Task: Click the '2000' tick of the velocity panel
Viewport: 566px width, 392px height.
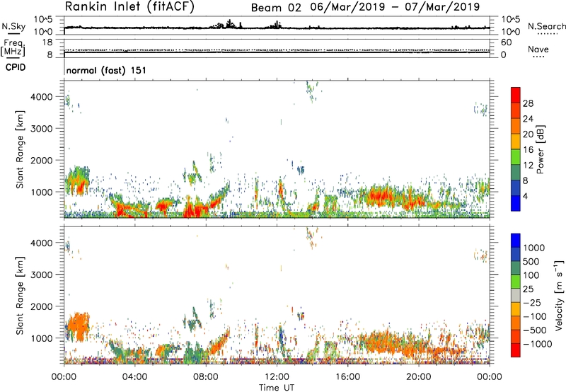Action: pos(42,306)
